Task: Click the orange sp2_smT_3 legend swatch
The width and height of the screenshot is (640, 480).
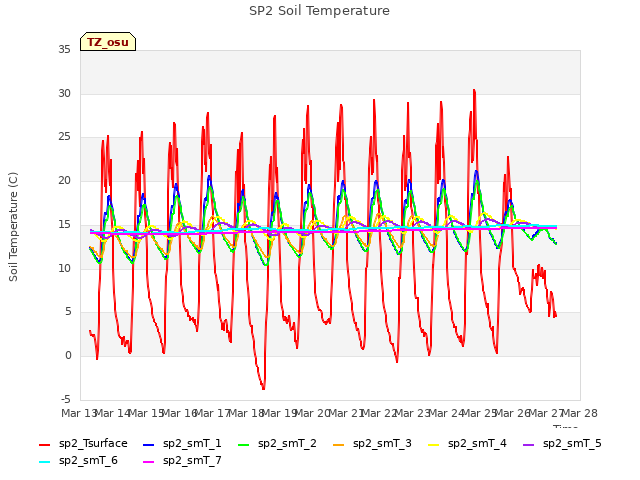Action: 339,444
